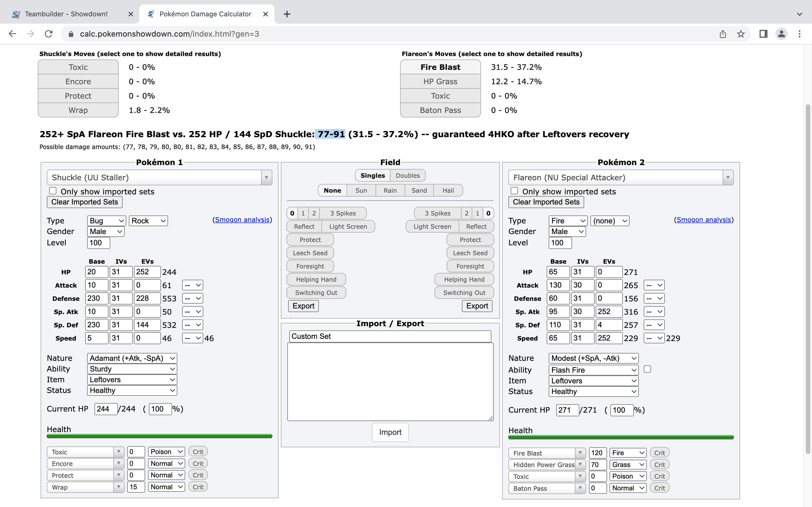This screenshot has width=812, height=507.
Task: Click the browser reload icon
Action: pos(49,34)
